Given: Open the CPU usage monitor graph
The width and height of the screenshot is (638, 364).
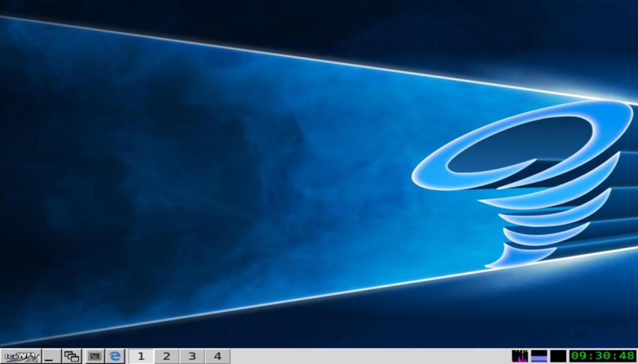Looking at the screenshot, I should coord(519,356).
